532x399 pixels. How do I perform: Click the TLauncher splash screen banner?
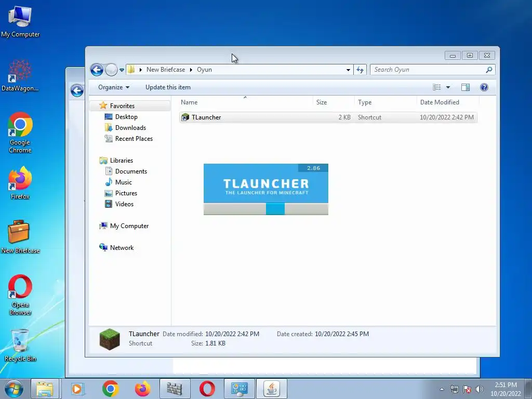click(x=266, y=183)
